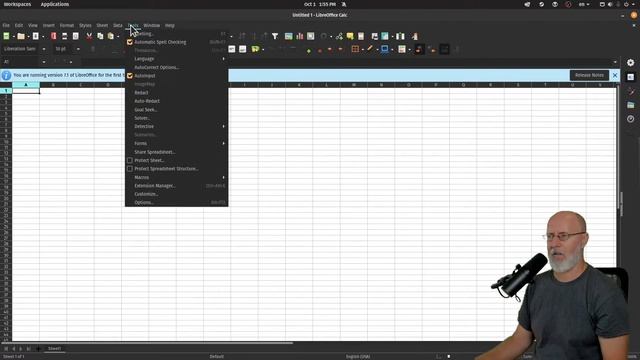The image size is (640, 360).
Task: Click the AutoFilter funnel icon
Action: point(275,36)
